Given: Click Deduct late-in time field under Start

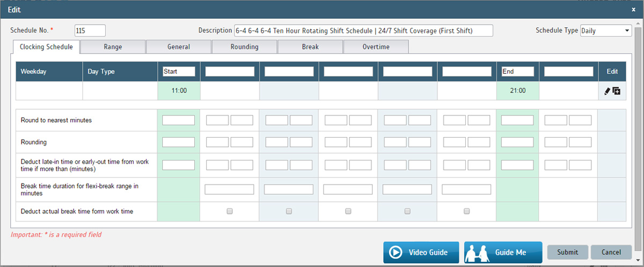Looking at the screenshot, I should coord(179,165).
